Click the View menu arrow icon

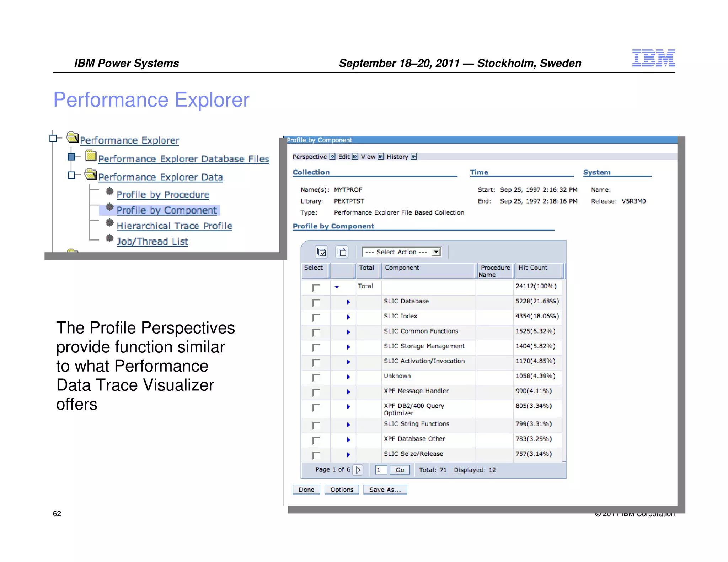[x=381, y=157]
